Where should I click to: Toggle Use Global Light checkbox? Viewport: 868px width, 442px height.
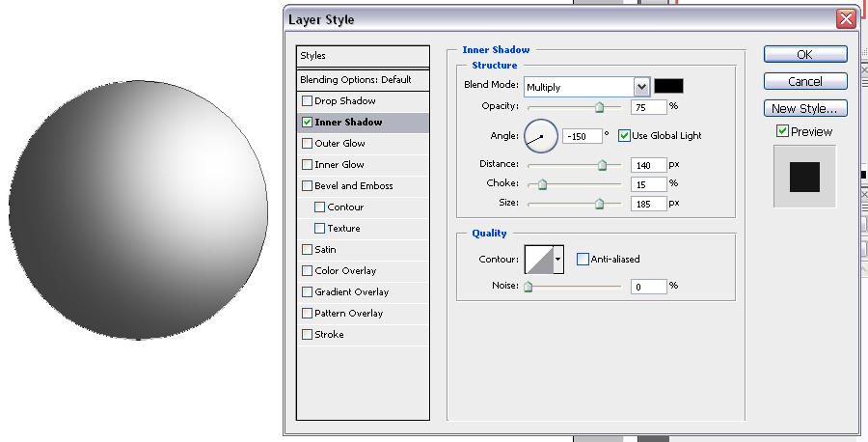click(624, 136)
